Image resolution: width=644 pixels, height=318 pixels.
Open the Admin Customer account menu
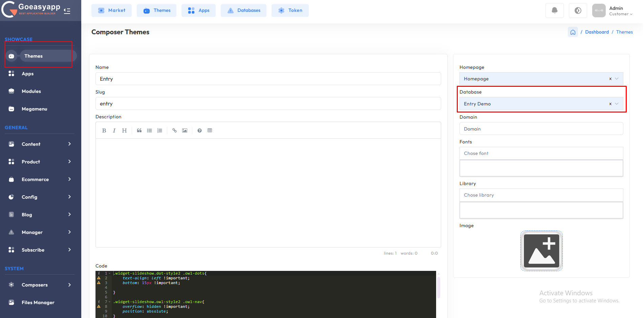[x=613, y=11]
